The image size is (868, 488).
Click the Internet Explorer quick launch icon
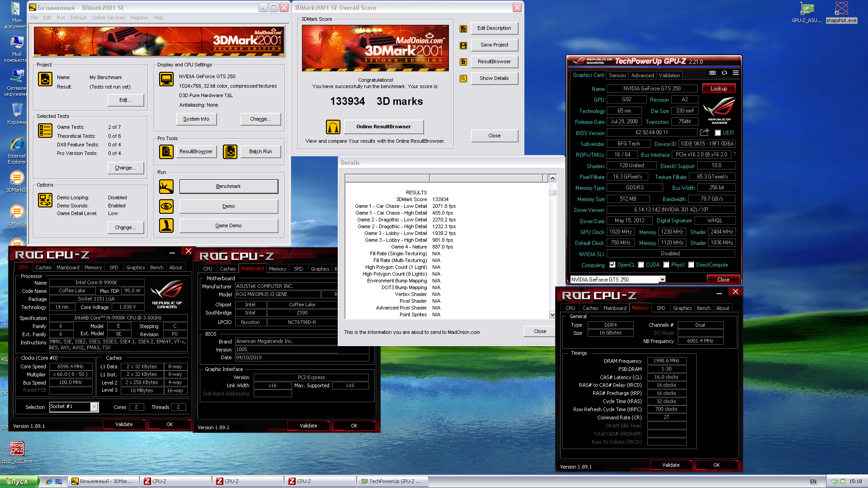(x=49, y=481)
